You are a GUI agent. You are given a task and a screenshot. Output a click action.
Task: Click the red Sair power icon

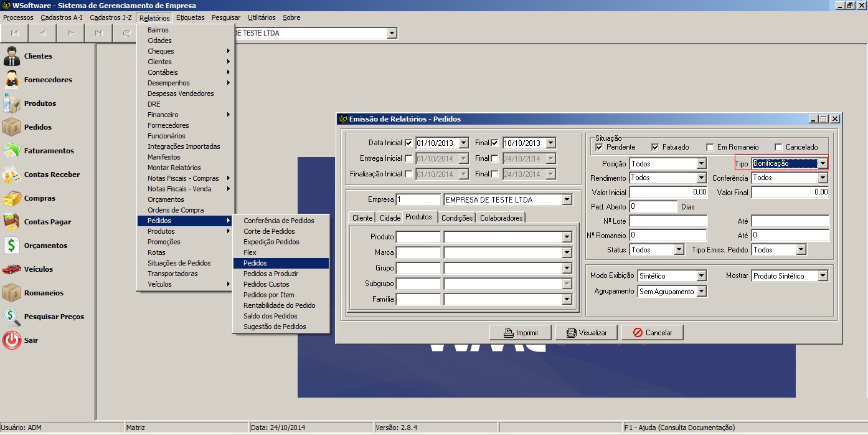point(12,340)
